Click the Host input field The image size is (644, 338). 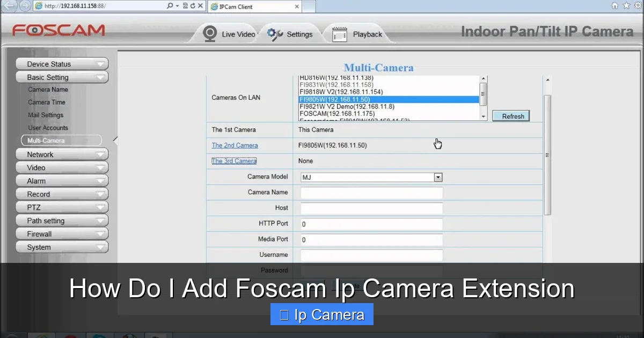point(371,208)
